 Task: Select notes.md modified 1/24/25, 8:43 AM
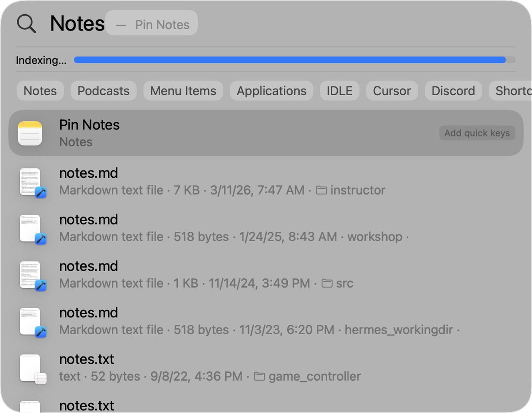[266, 229]
